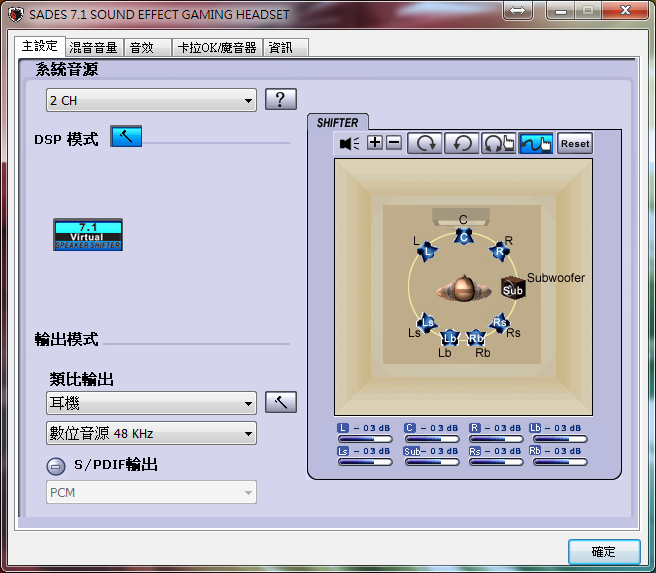Screen dimensions: 656x573
Task: Close the SADES headset window
Action: click(625, 10)
